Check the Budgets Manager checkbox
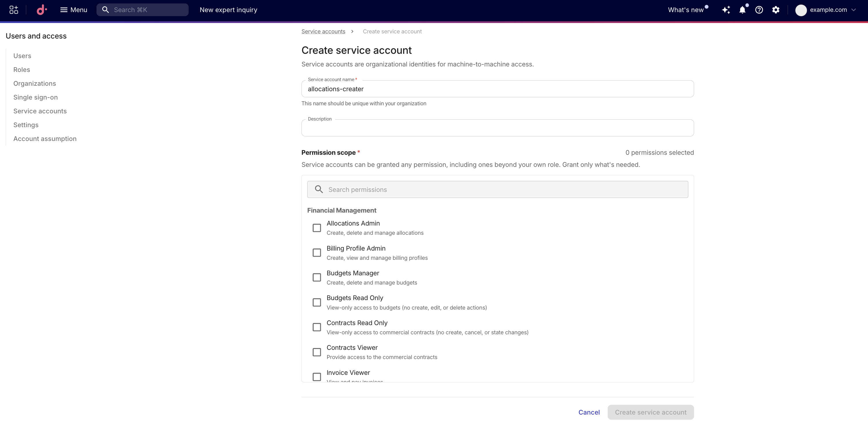Screen dimensions: 868x435 (317, 277)
